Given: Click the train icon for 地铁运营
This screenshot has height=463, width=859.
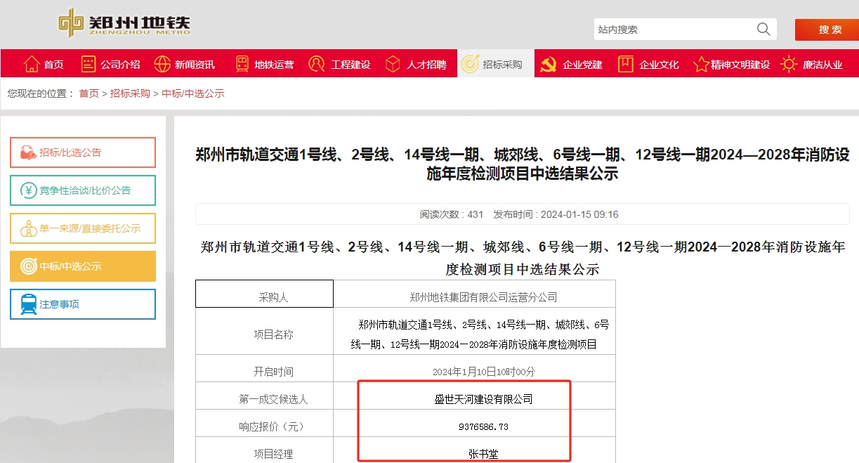Looking at the screenshot, I should pyautogui.click(x=242, y=64).
